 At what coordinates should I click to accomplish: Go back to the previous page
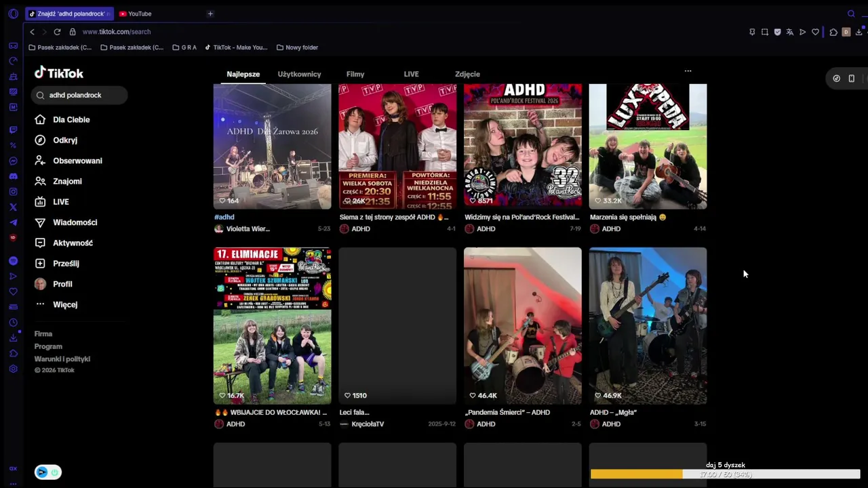32,32
